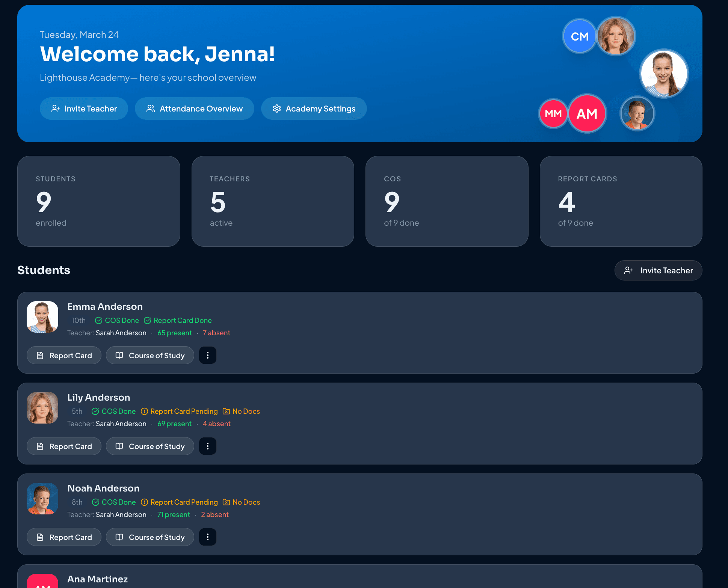Open the three-dot menu for Lily Anderson
Viewport: 728px width, 588px height.
point(207,446)
